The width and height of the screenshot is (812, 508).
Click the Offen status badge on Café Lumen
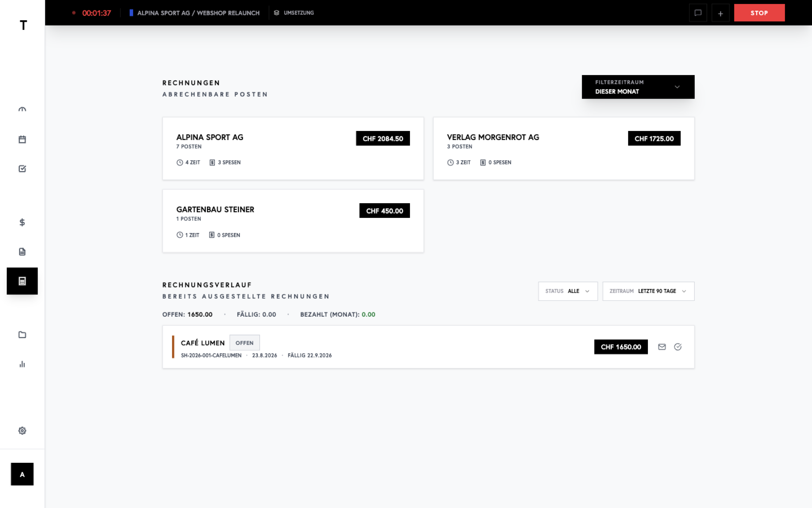pyautogui.click(x=245, y=343)
